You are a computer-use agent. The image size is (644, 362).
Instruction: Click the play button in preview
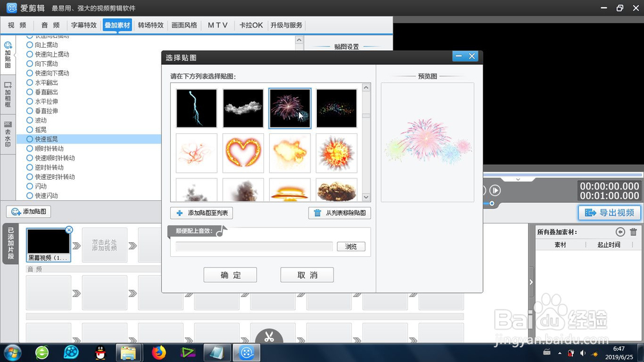pyautogui.click(x=495, y=190)
